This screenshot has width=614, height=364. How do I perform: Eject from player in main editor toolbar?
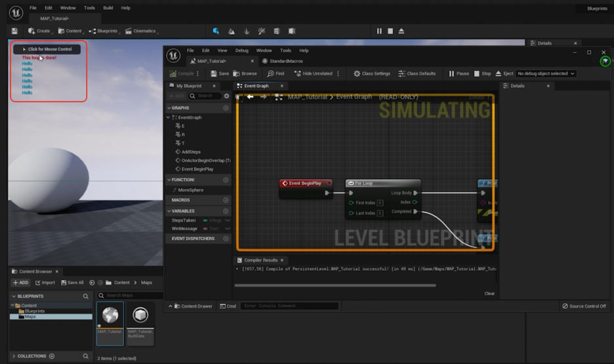(x=401, y=31)
